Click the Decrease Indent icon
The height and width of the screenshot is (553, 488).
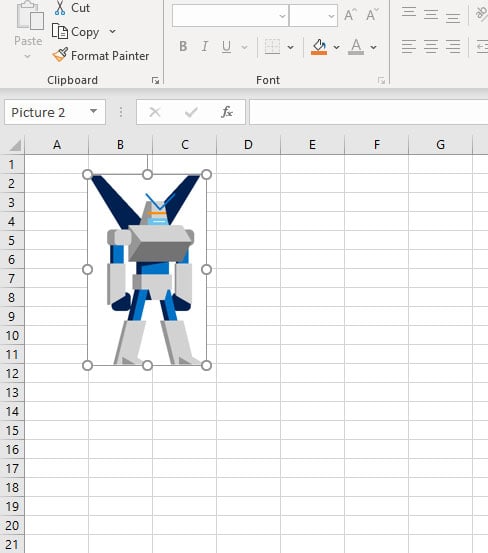point(482,47)
